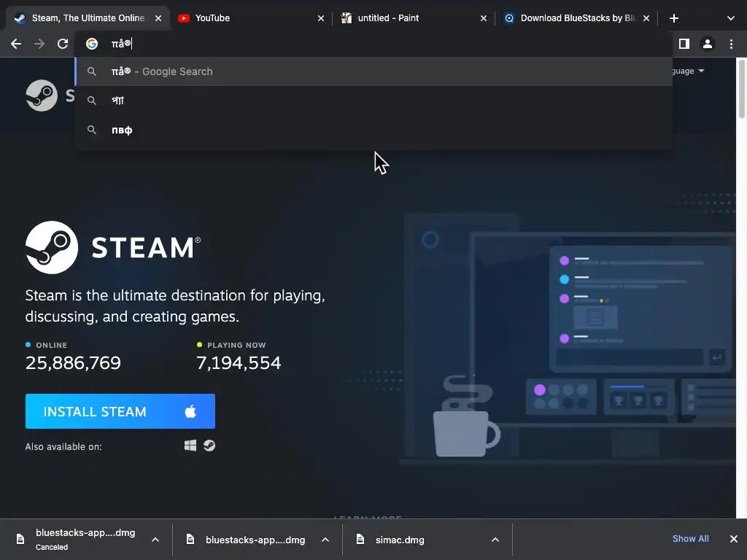This screenshot has width=747, height=560.
Task: Click the Steam tagline description text
Action: tap(175, 306)
